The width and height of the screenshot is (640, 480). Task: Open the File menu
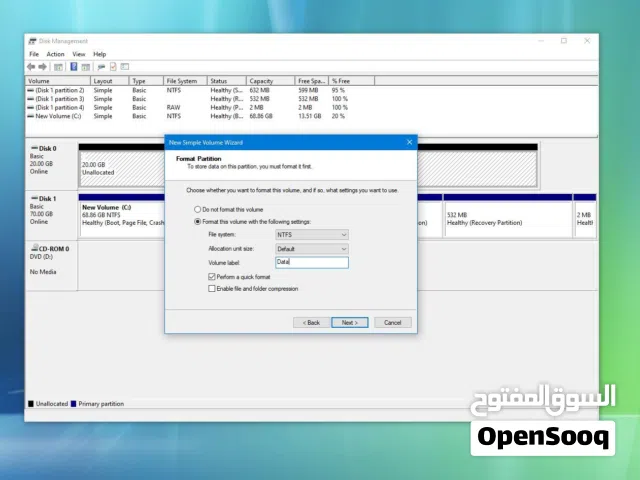[34, 54]
